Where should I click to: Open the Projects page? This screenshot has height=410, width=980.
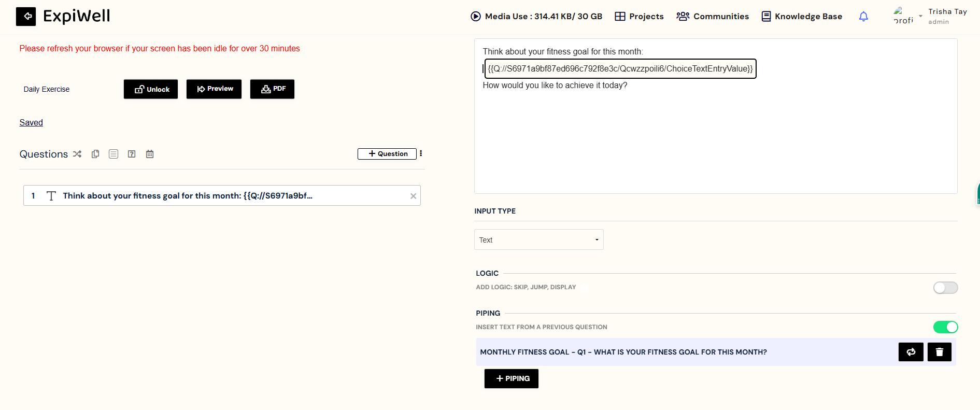pos(639,16)
